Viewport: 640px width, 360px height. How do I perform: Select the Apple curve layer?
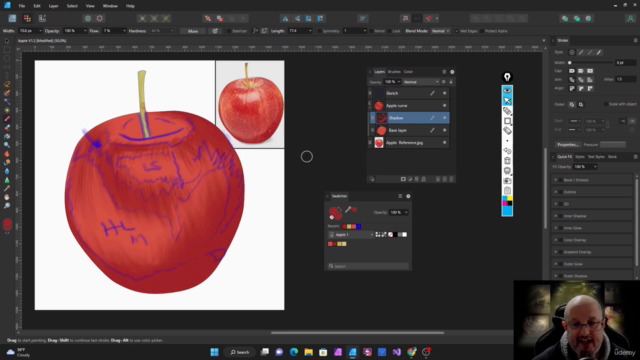tap(409, 106)
